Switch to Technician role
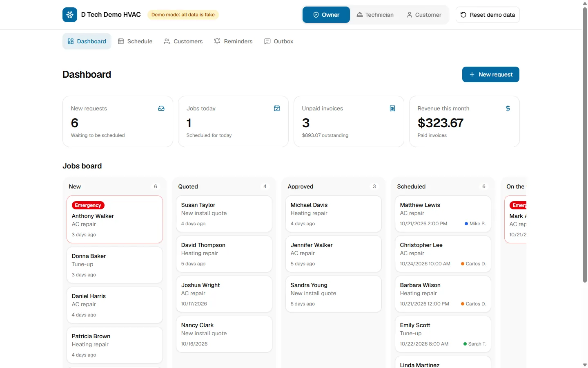 [x=375, y=15]
